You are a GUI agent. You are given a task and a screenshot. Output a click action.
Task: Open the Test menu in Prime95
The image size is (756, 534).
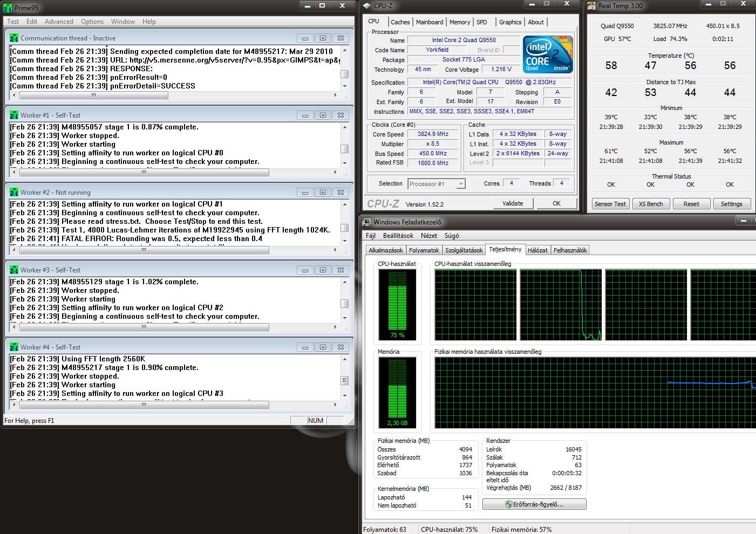point(13,22)
